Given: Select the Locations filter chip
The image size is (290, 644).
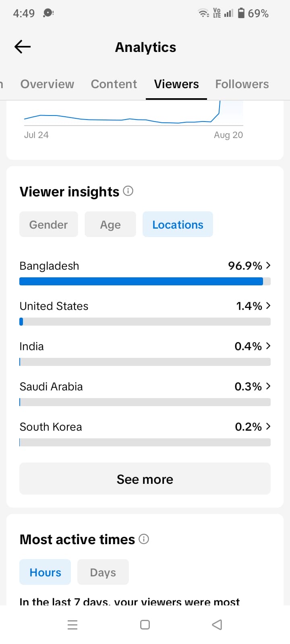Looking at the screenshot, I should [178, 224].
